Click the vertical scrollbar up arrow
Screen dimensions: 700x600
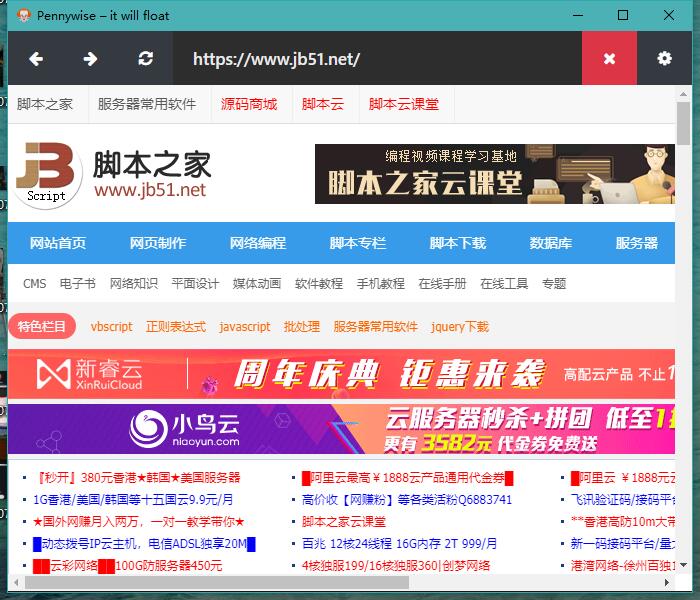point(683,94)
